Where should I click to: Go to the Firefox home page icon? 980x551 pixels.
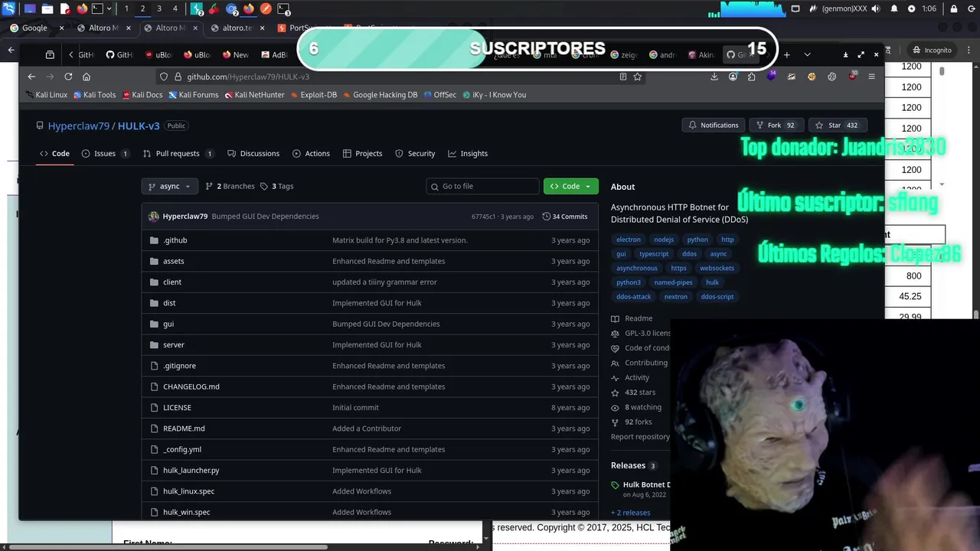pyautogui.click(x=87, y=77)
